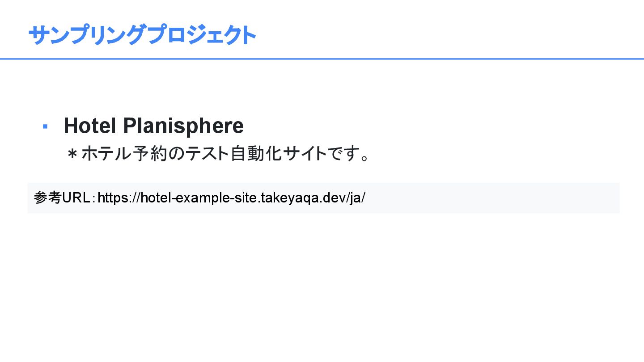Click the blue horizontal divider line
This screenshot has width=644, height=362.
click(x=322, y=59)
